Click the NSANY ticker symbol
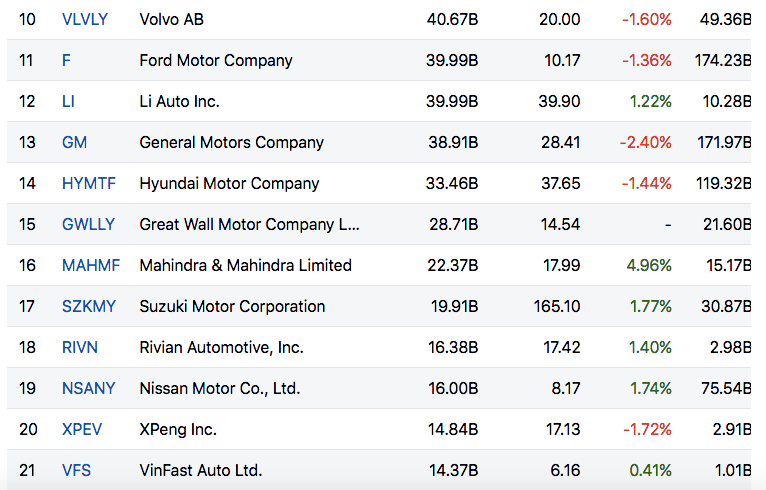Image resolution: width=766 pixels, height=490 pixels. click(88, 388)
